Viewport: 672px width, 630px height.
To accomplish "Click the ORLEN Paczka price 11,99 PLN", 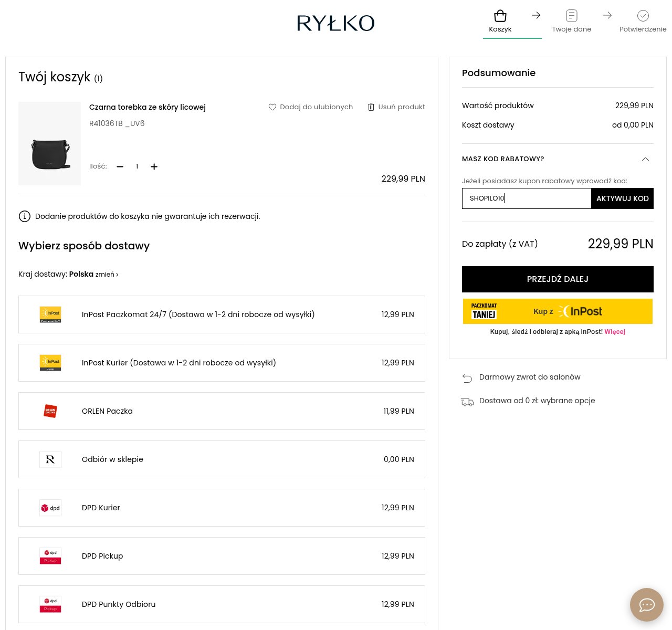I will click(399, 411).
